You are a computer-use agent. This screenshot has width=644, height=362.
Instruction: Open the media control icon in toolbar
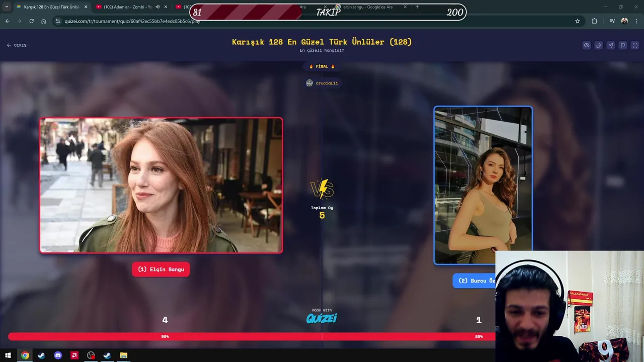pyautogui.click(x=612, y=21)
